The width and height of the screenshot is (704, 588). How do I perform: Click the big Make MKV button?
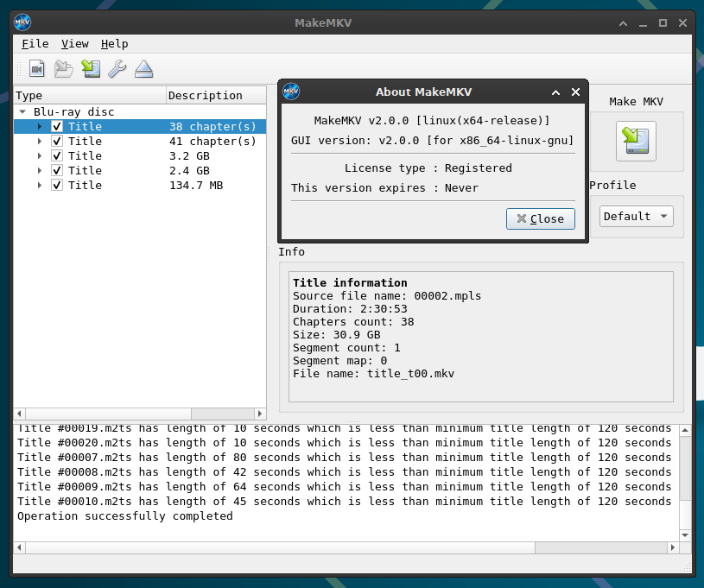click(636, 141)
